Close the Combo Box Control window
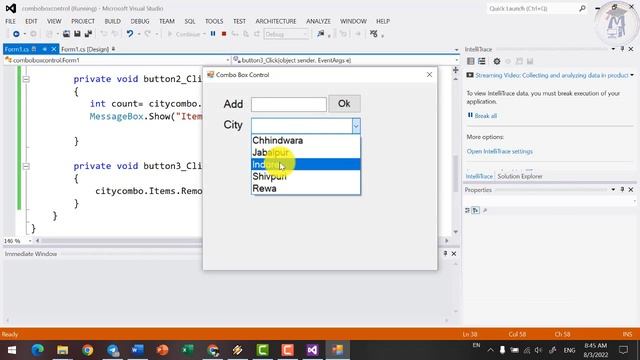 429,75
